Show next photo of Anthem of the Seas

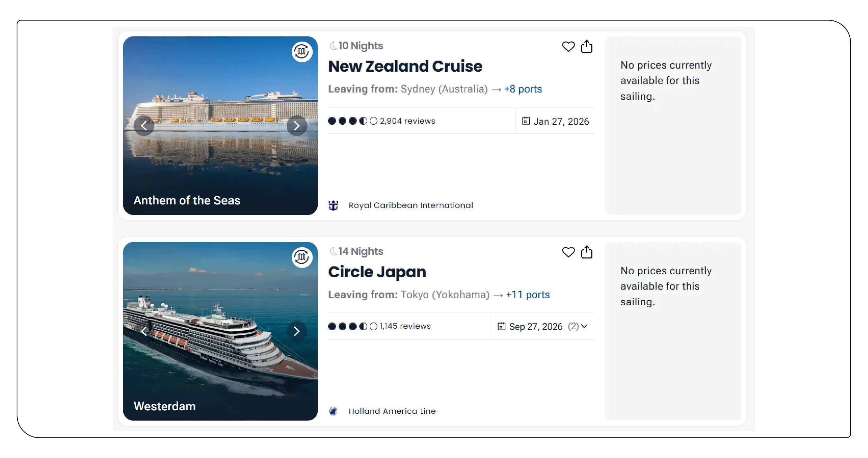click(x=296, y=126)
